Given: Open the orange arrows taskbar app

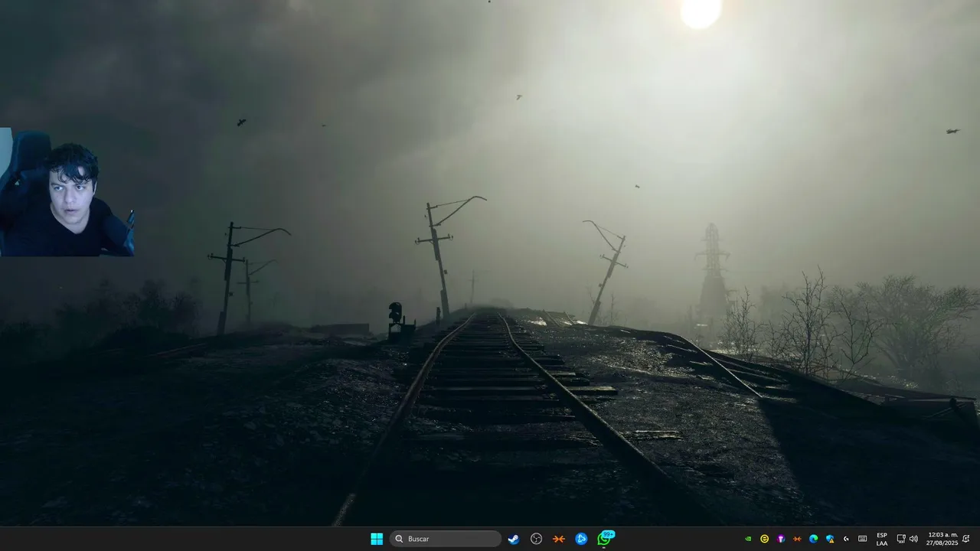Looking at the screenshot, I should tap(559, 539).
